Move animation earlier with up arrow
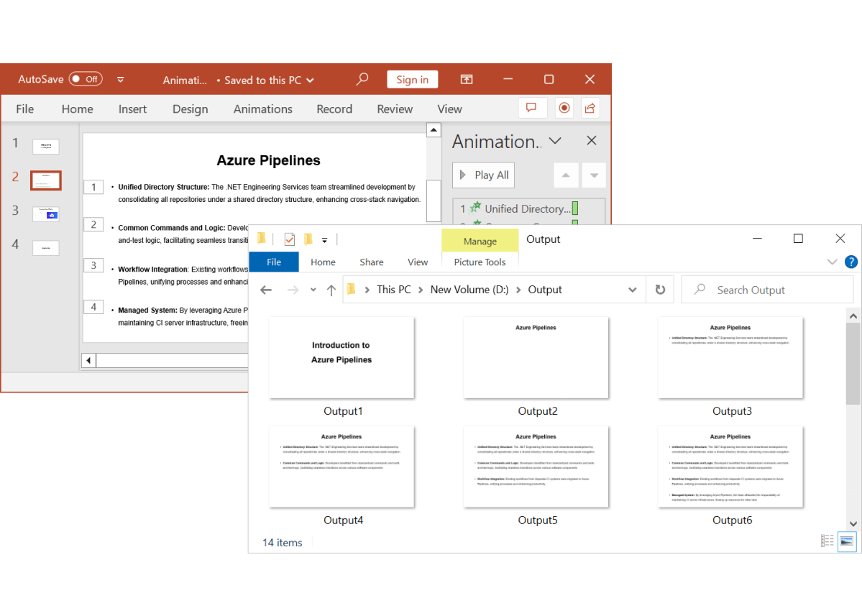 tap(566, 175)
